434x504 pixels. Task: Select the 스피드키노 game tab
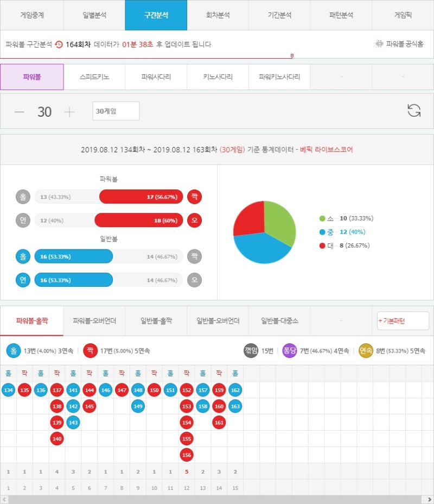point(94,77)
